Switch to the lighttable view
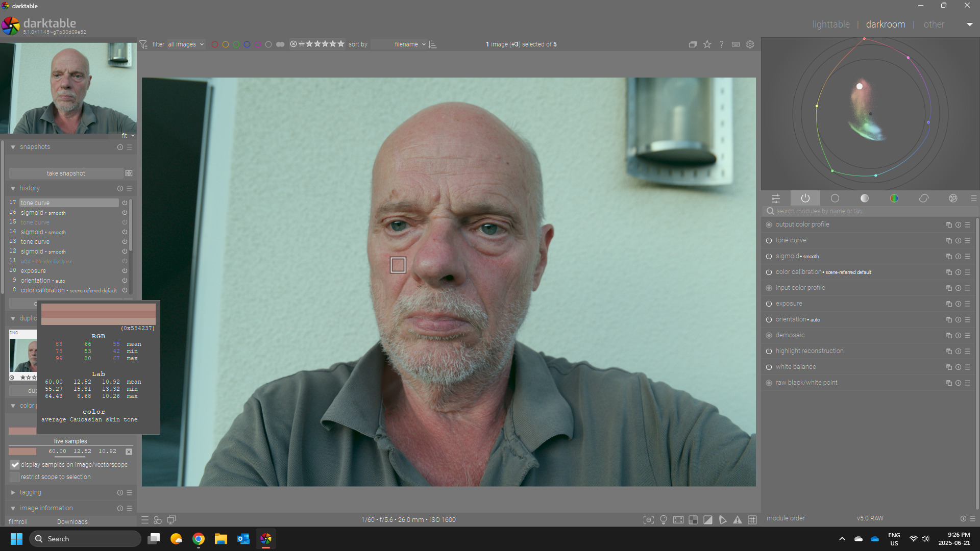980x551 pixels. pos(831,24)
